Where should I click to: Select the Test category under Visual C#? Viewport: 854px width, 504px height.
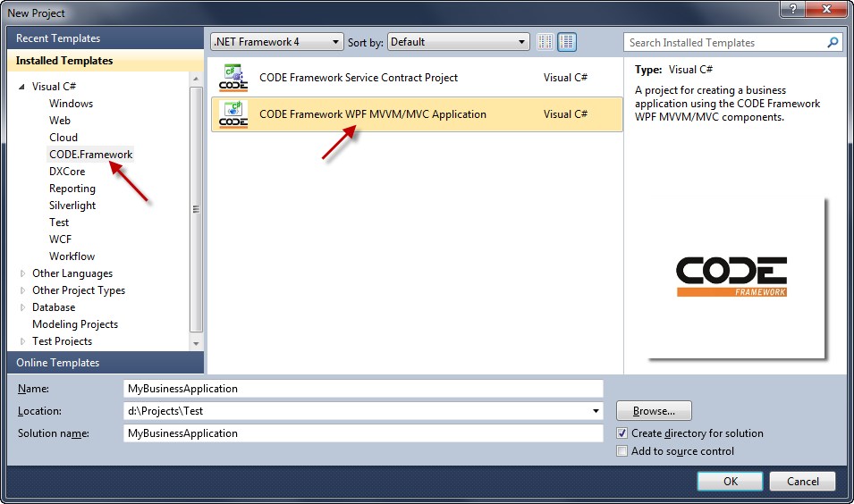click(x=59, y=223)
